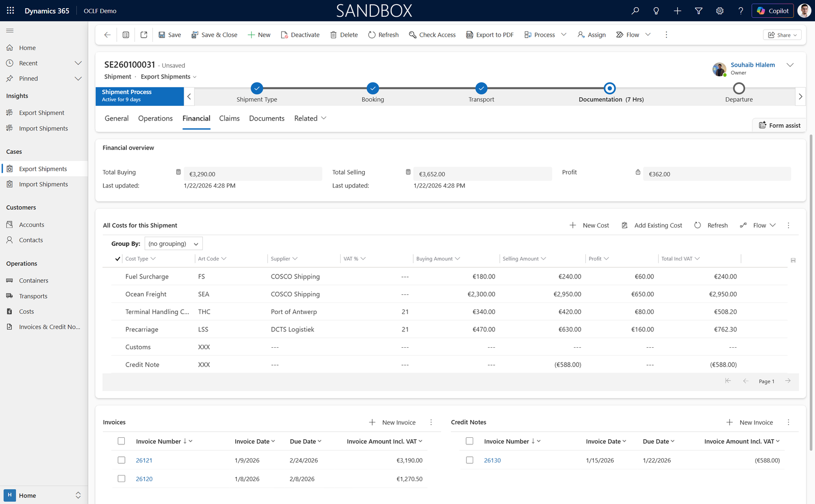Open Copilot in the top bar
This screenshot has width=815, height=504.
(772, 10)
